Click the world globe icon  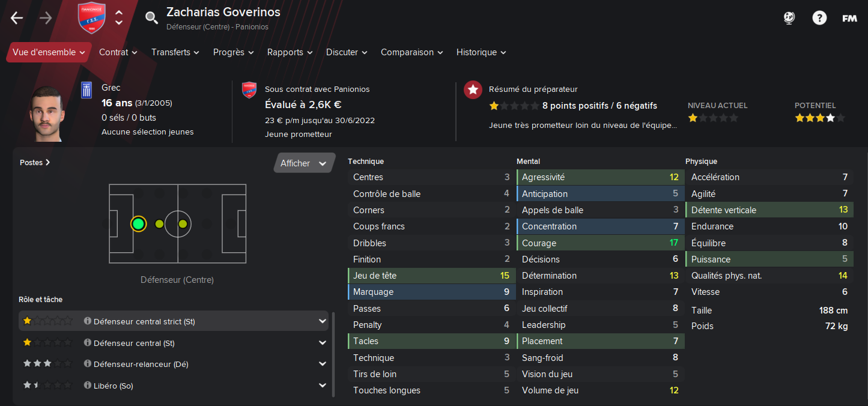coord(790,18)
